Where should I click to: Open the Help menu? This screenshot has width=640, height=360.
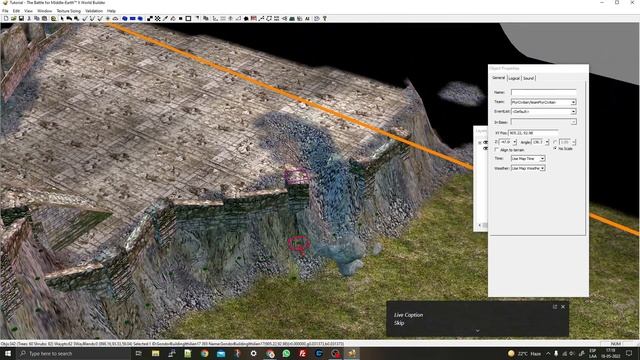[111, 11]
